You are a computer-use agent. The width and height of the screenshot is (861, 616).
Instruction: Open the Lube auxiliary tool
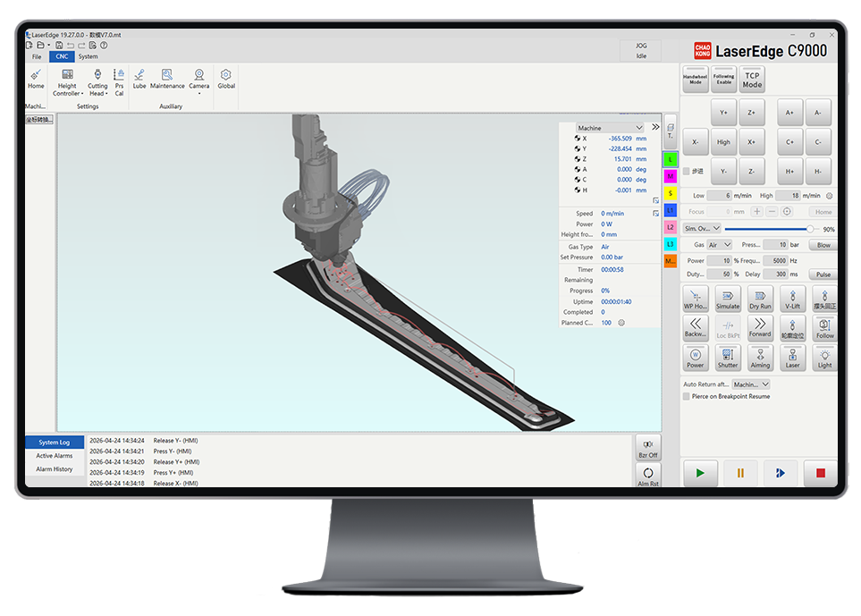coord(139,79)
